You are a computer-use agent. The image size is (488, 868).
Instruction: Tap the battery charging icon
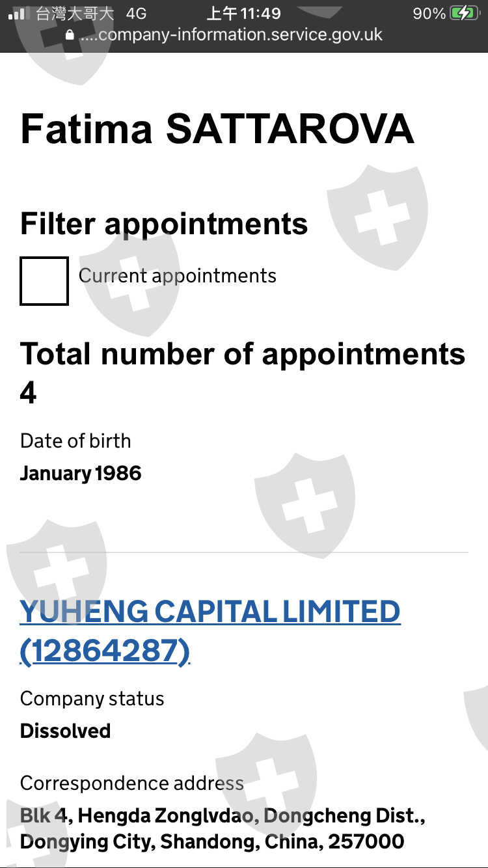click(464, 14)
